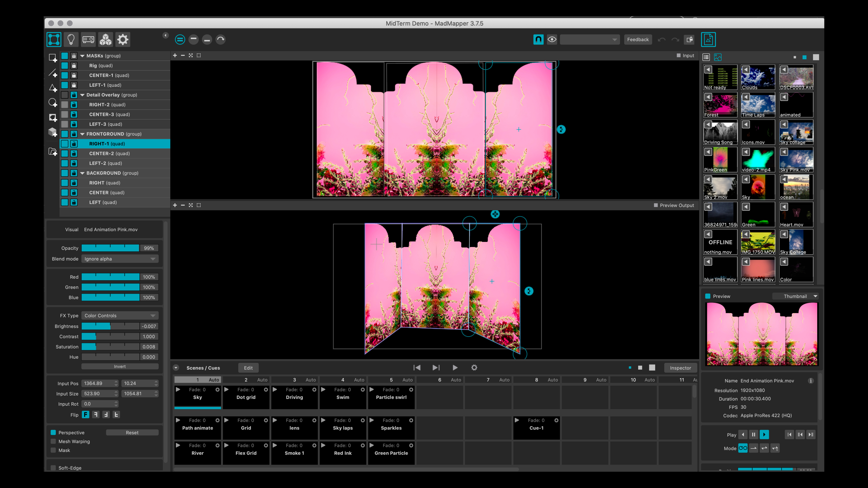Toggle the eye preview icon
868x488 pixels.
[552, 39]
